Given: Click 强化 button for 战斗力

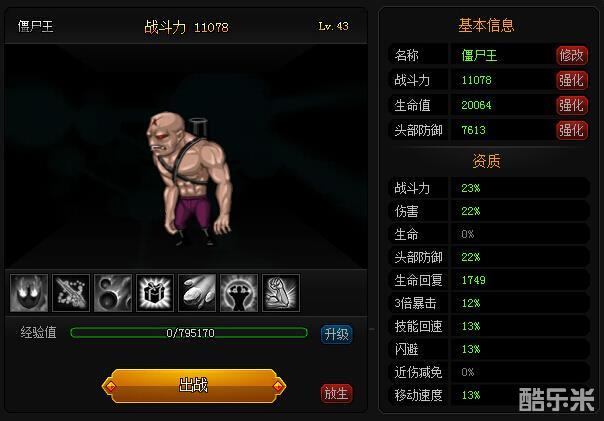Looking at the screenshot, I should 572,80.
